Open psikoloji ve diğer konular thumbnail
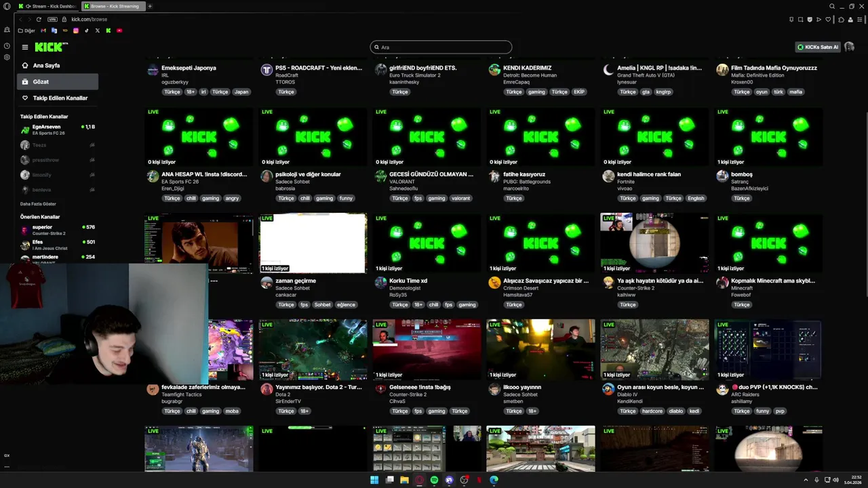868x488 pixels. click(x=313, y=137)
